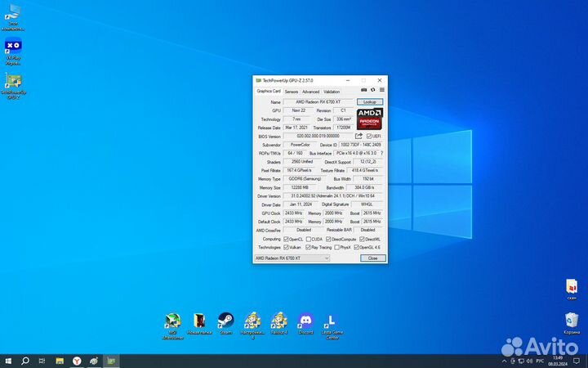Click the Close button in GPU-Z

[372, 258]
